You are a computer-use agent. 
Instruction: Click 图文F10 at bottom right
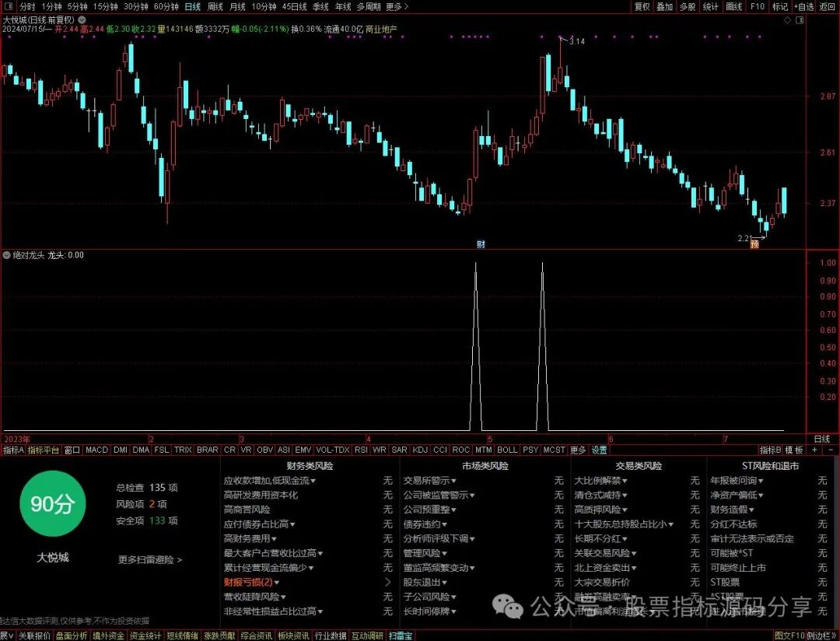point(789,636)
